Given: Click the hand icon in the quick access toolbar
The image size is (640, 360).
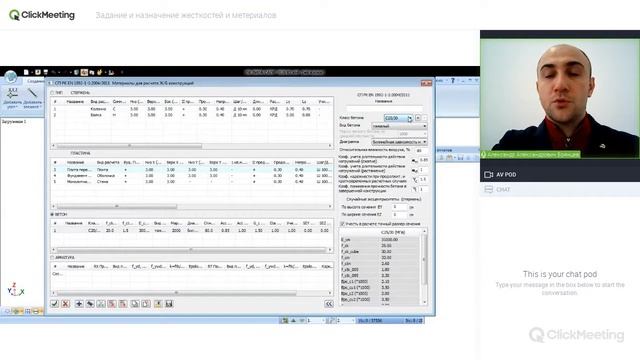Looking at the screenshot, I should pos(99,72).
